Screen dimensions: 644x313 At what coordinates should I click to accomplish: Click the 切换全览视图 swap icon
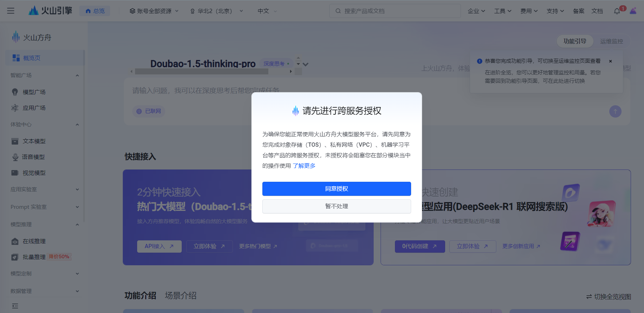589,297
